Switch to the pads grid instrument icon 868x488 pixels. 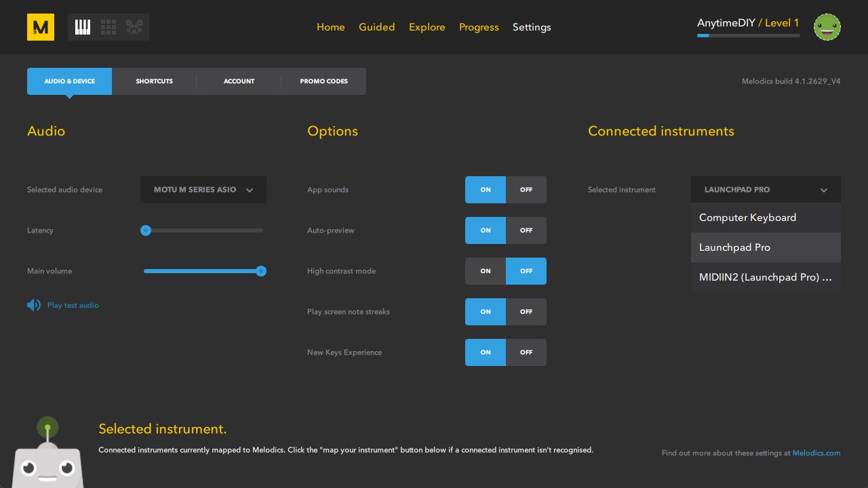108,27
